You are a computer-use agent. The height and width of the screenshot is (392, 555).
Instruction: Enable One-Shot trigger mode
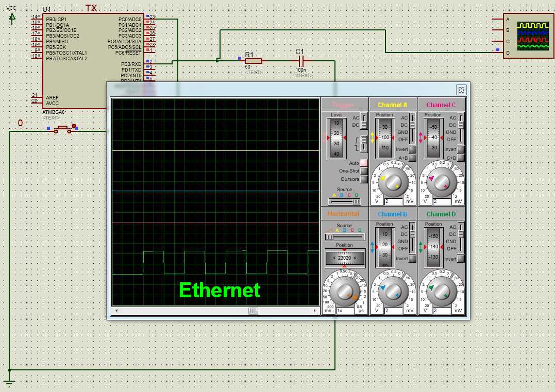[363, 171]
